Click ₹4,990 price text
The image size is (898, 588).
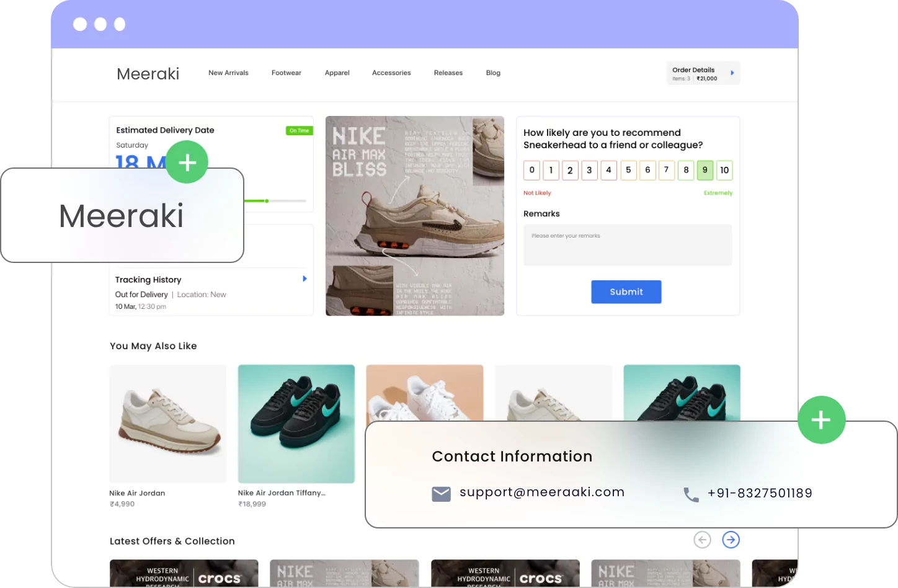[122, 504]
